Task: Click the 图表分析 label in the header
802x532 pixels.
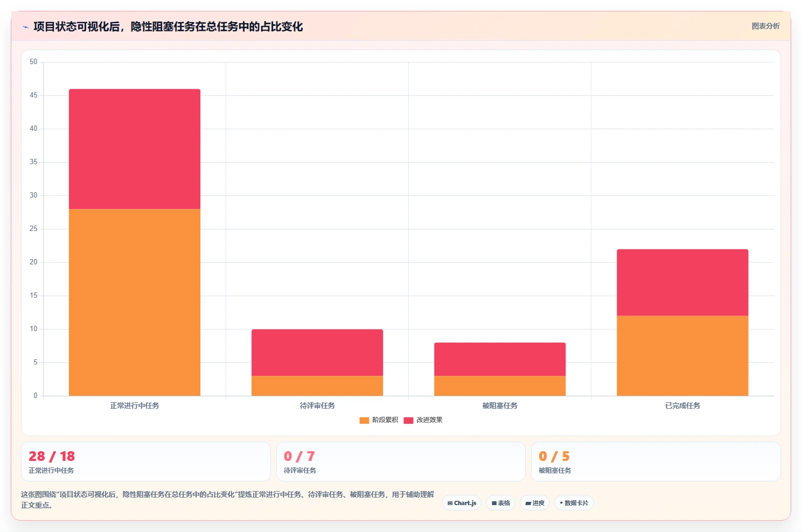Action: click(x=765, y=26)
